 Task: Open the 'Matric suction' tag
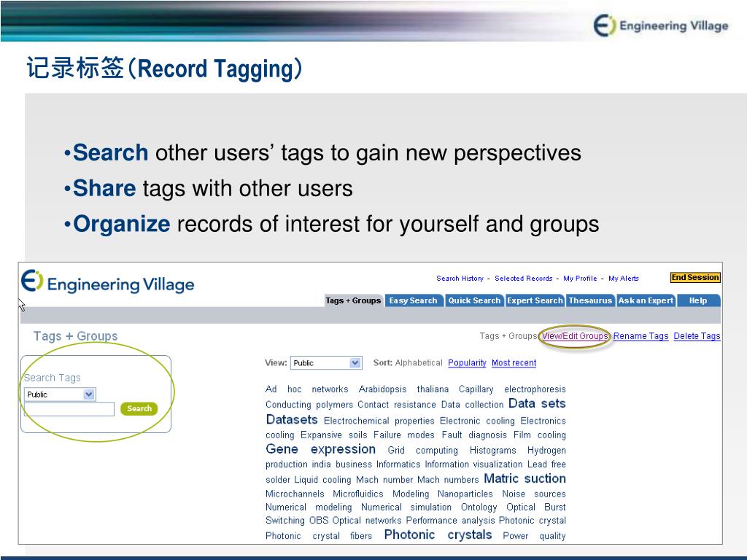tap(525, 478)
